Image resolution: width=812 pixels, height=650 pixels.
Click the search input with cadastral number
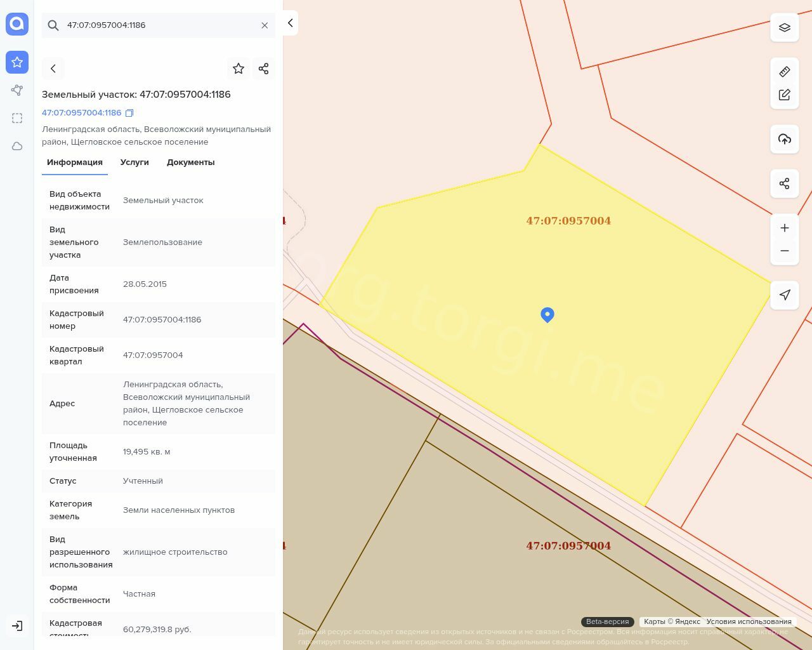pyautogui.click(x=159, y=25)
